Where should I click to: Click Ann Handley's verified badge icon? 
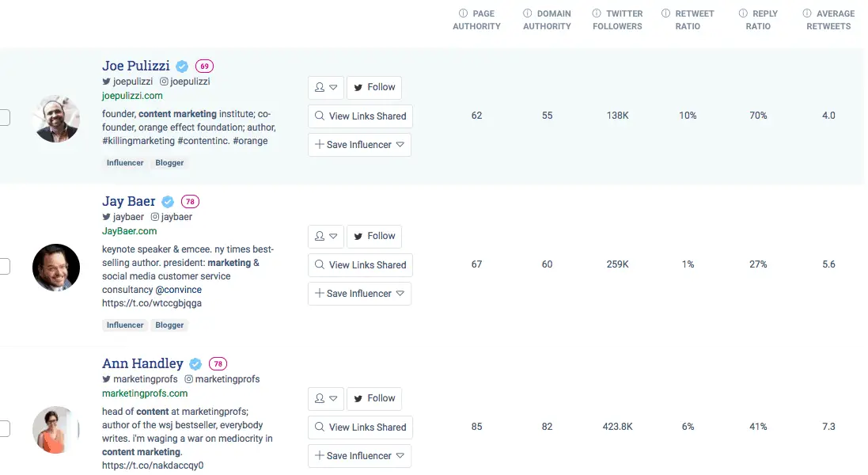pyautogui.click(x=195, y=364)
